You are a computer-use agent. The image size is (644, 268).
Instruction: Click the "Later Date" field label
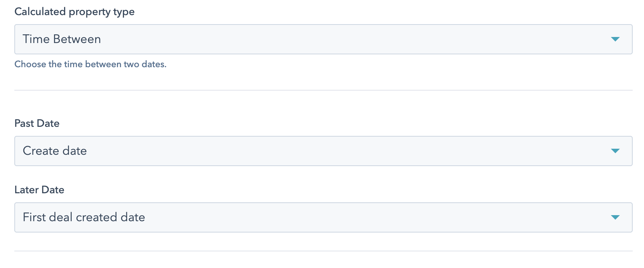[x=39, y=190]
